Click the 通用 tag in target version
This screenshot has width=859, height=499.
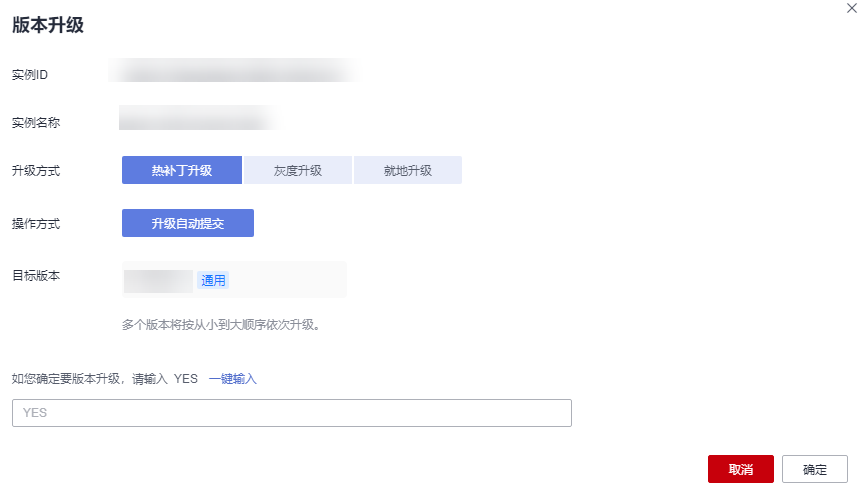213,280
